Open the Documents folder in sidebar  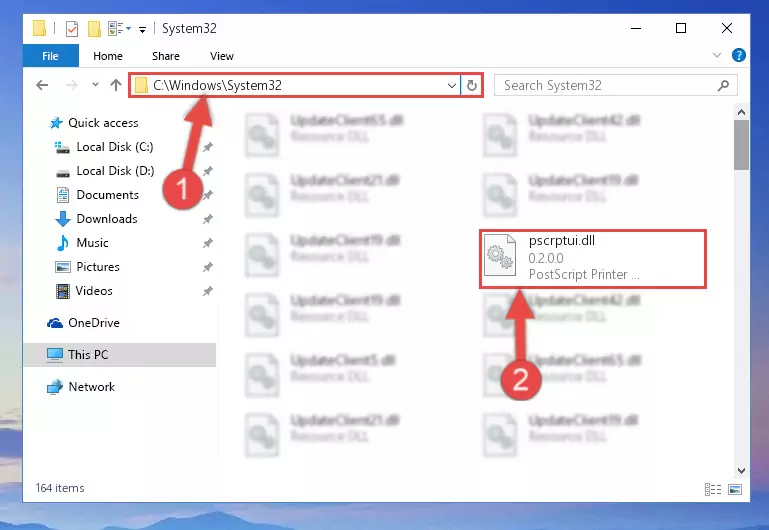coord(107,195)
